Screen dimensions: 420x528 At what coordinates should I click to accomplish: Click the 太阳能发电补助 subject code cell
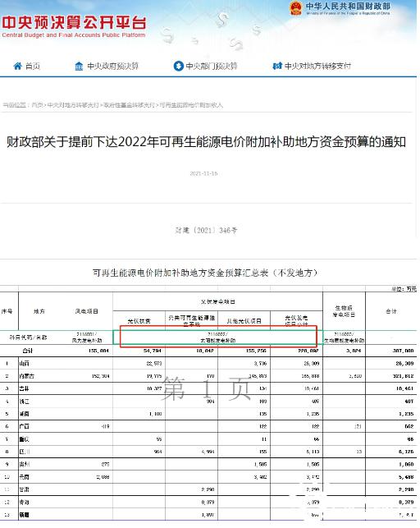(x=218, y=337)
